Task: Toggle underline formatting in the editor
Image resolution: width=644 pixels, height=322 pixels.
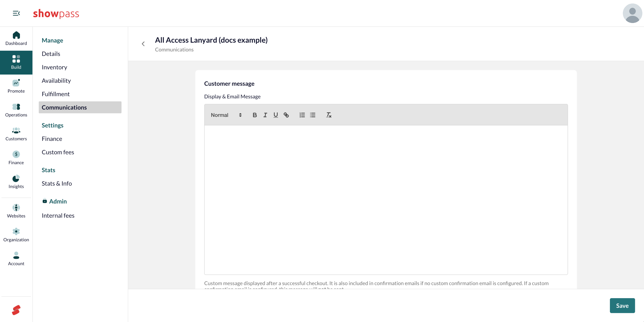Action: (x=276, y=115)
